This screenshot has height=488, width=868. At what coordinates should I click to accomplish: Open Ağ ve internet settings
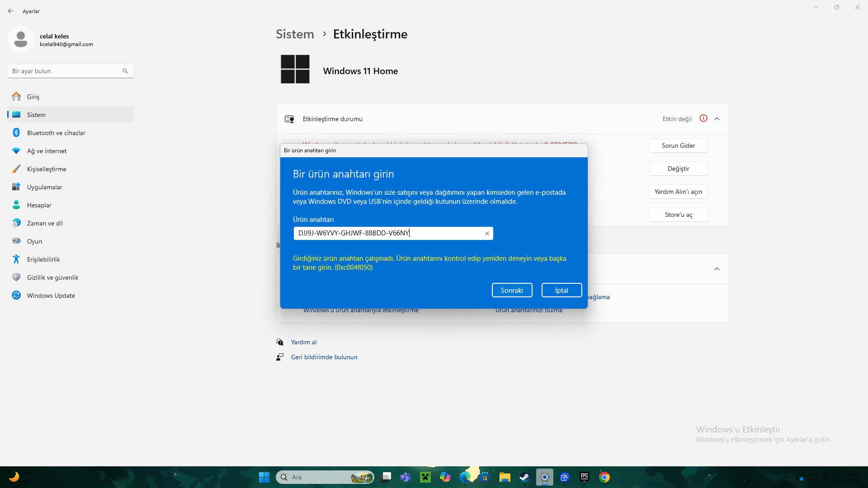[71, 151]
